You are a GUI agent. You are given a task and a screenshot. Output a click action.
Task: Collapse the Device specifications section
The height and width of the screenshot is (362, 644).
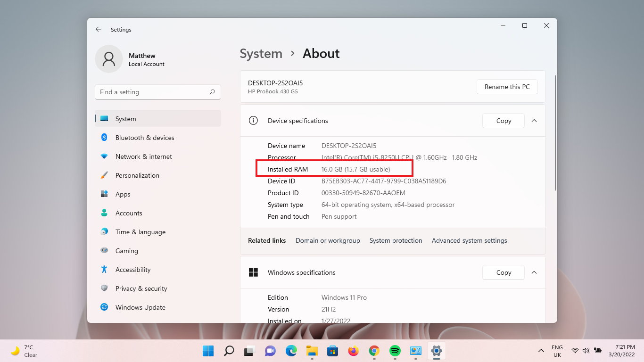534,121
